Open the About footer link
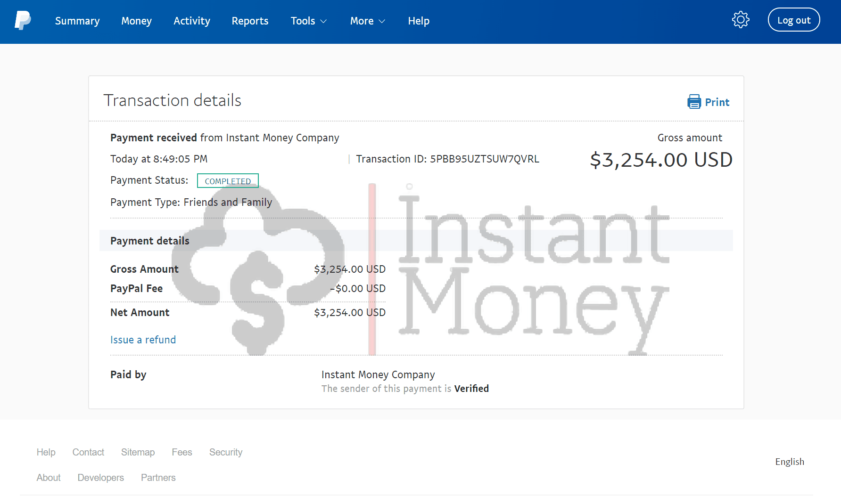This screenshot has width=841, height=504. (49, 478)
